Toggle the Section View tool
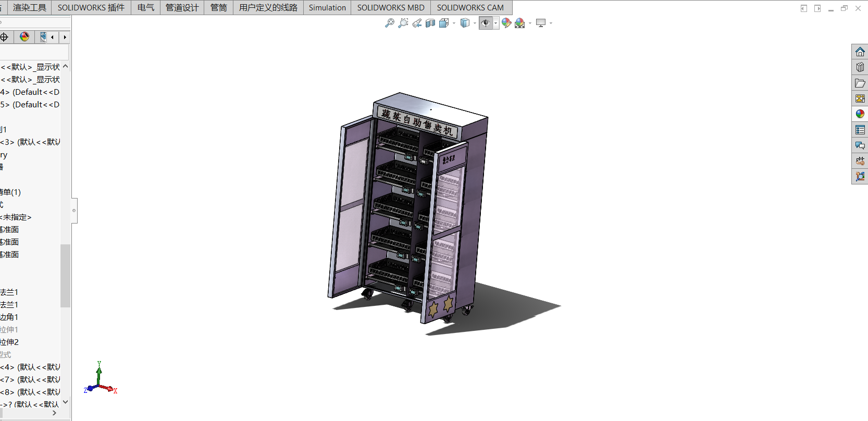The width and height of the screenshot is (868, 421). tap(430, 23)
